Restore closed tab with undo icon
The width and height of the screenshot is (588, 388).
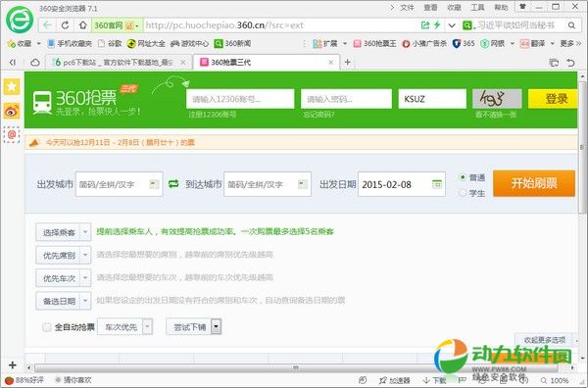click(570, 63)
